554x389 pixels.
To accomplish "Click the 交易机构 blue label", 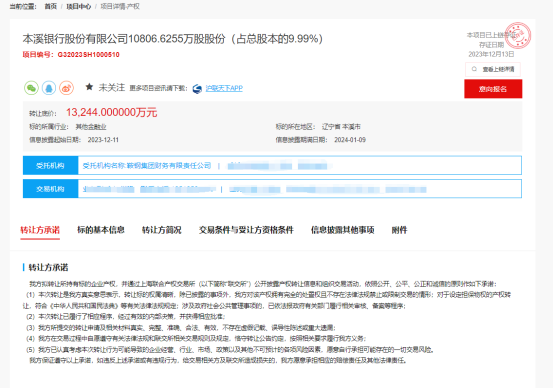I will (x=51, y=189).
